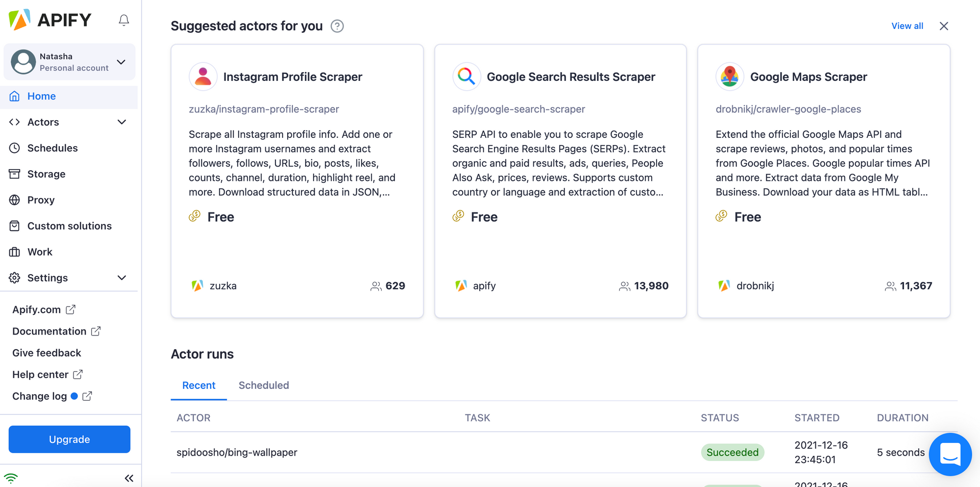Screen dimensions: 980x487
Task: Click the 11,367 users count
Action: tap(916, 286)
